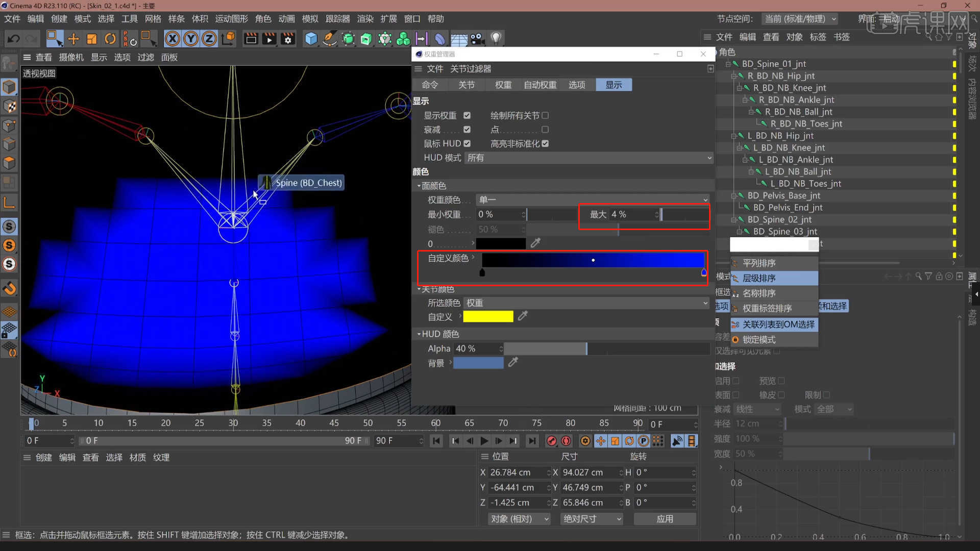Open the 对象 (相对) coordinate dropdown
The width and height of the screenshot is (980, 551).
[x=520, y=519]
